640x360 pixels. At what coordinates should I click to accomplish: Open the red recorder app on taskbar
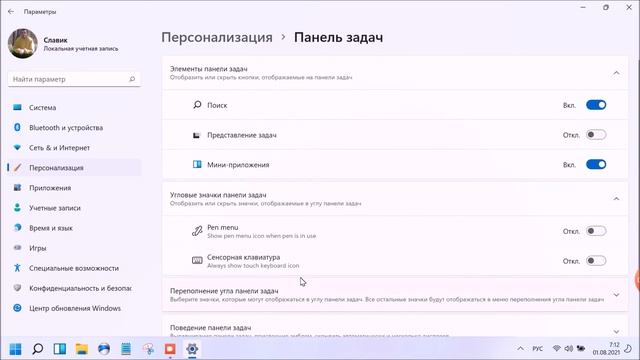(170, 349)
